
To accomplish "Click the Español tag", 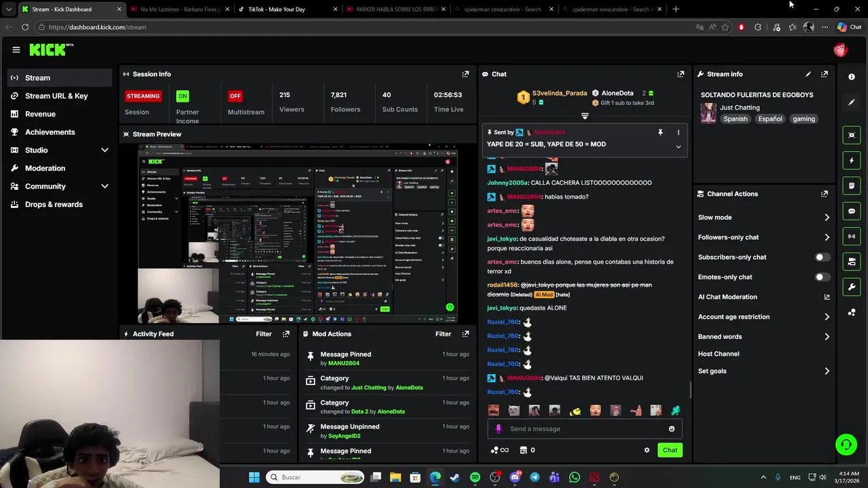I will [x=770, y=119].
